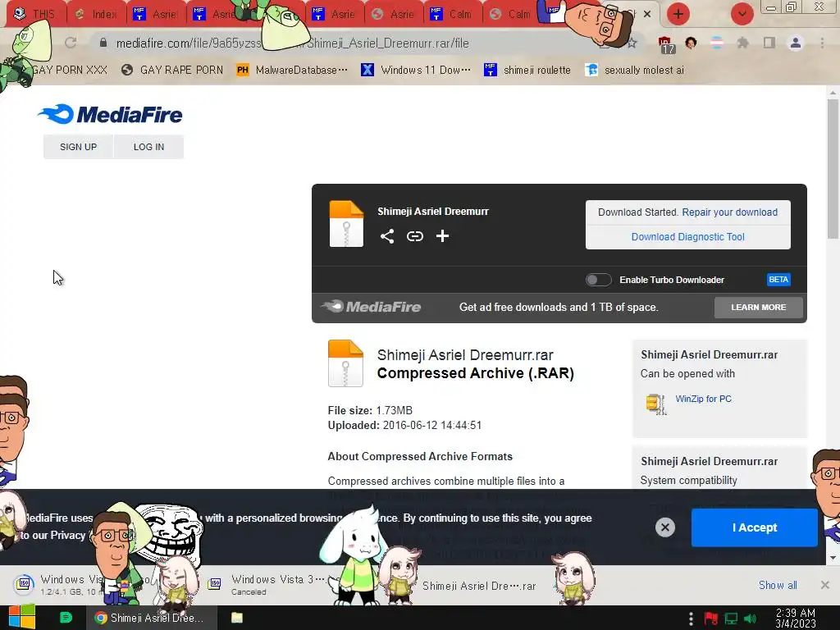This screenshot has height=630, width=840.
Task: Click the share icon under Shimeji Asriel Dreemurr
Action: 387,236
